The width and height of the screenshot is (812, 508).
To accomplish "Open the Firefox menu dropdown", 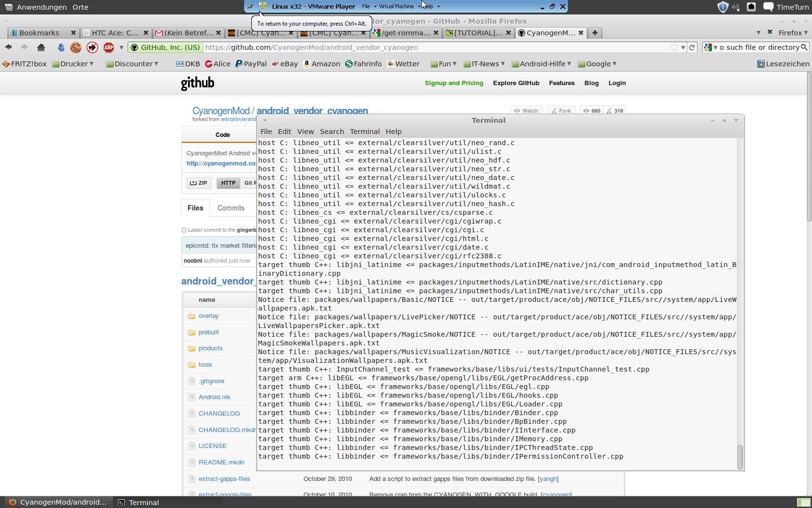I will click(x=793, y=32).
